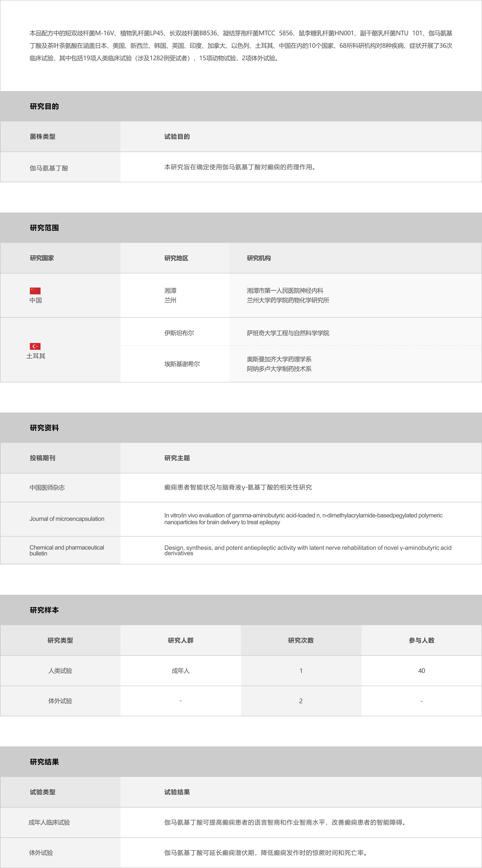This screenshot has width=482, height=868.
Task: Select the 研究结果 section header
Action: point(241,762)
